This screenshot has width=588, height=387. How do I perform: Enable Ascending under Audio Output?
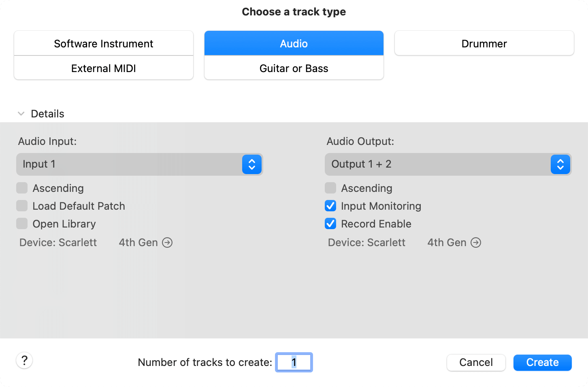click(330, 188)
